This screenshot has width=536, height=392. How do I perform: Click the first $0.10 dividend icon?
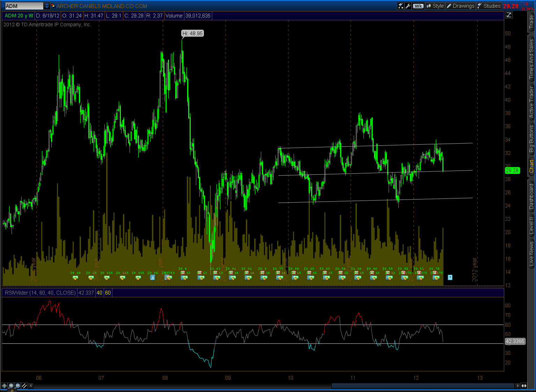coord(75,278)
